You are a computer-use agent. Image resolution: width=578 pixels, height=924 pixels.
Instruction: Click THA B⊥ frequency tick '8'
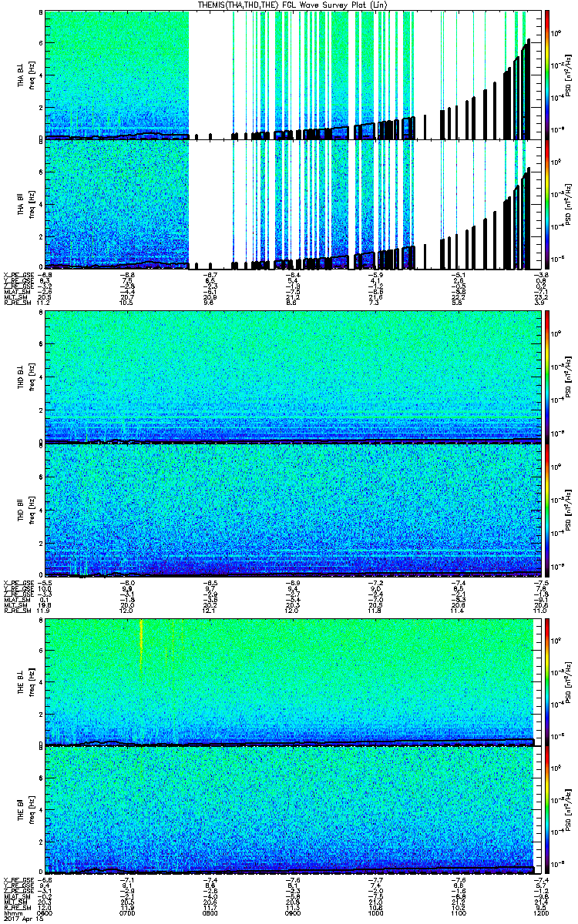(41, 14)
